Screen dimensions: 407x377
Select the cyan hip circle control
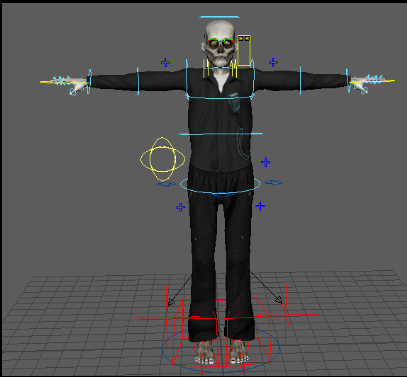pyautogui.click(x=220, y=184)
